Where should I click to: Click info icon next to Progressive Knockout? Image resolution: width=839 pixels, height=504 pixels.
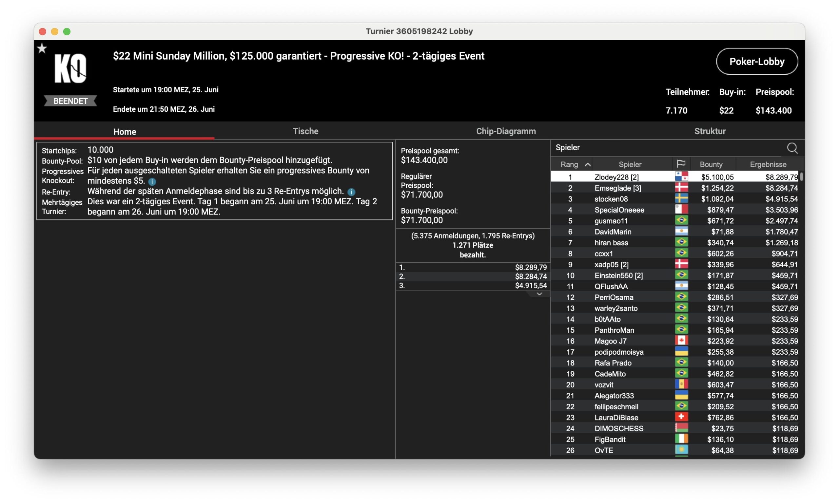click(152, 181)
